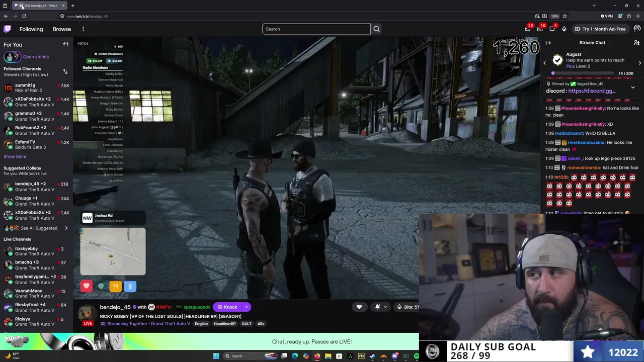Open grammo0 channel in sidebar

point(36,116)
